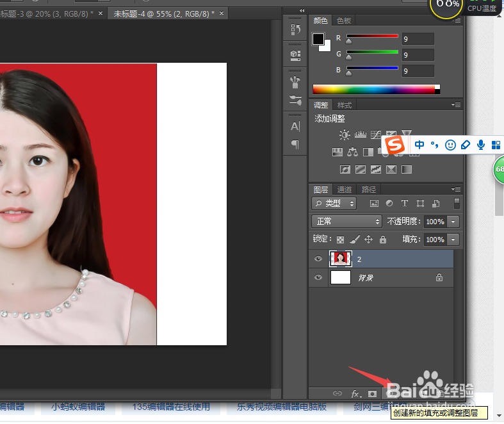
Task: Toggle lock transparent pixels
Action: click(340, 240)
